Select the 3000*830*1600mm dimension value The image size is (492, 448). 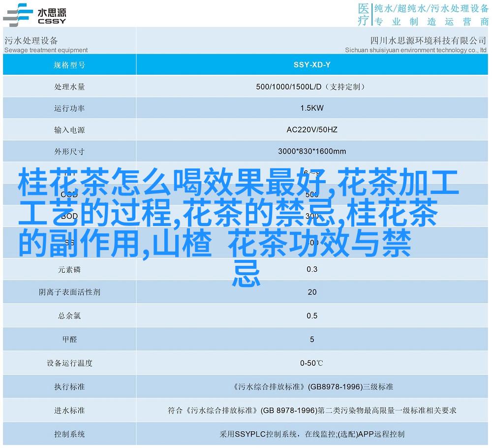click(x=312, y=152)
